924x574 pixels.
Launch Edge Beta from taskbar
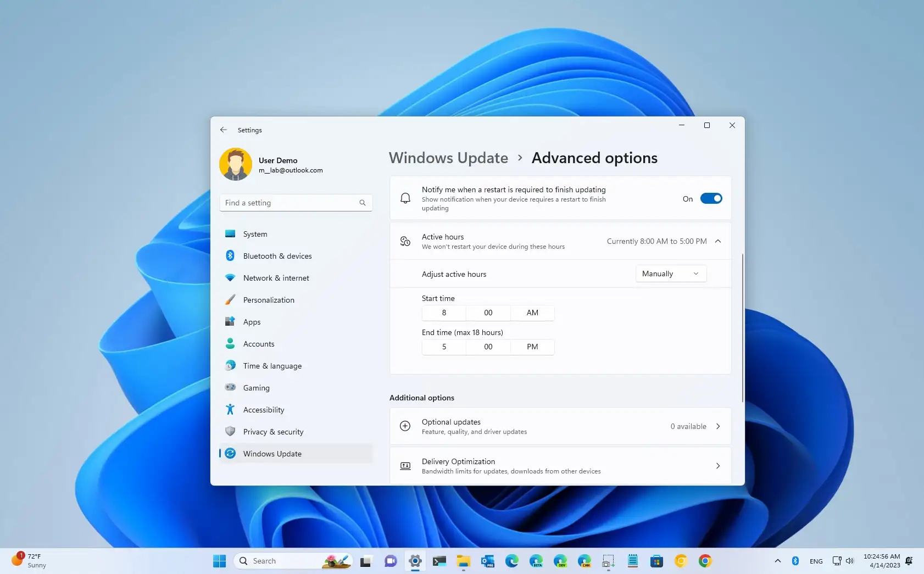coord(536,561)
